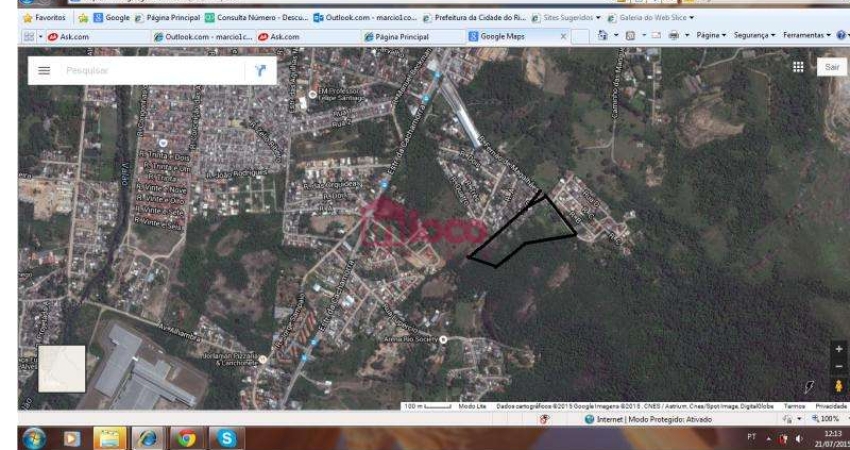
Task: Click the Jorlaman Pizzaria map marker
Action: click(x=263, y=359)
